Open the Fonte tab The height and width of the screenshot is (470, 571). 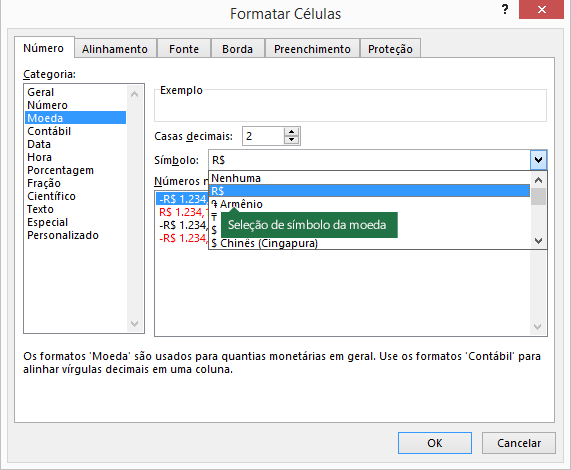pyautogui.click(x=184, y=49)
